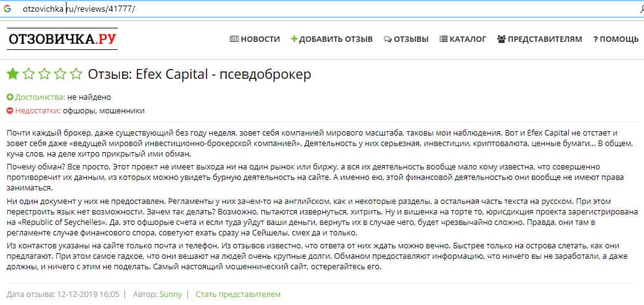Click the green plus icon before ДОБАВИТЬ ОТЗЫВ
Image resolution: width=644 pixels, height=305 pixels.
[x=294, y=39]
